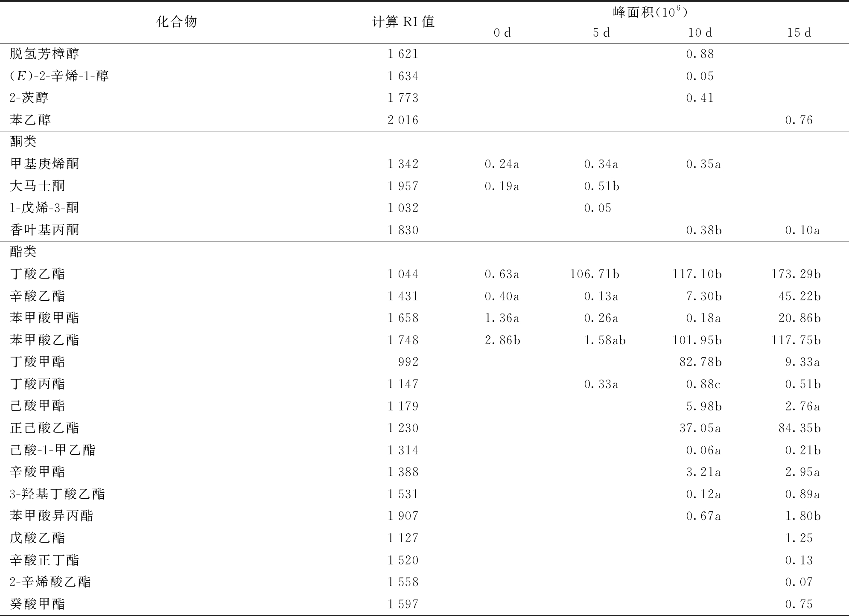Click the 化合物 column header
Image resolution: width=849 pixels, height=616 pixels.
click(x=177, y=22)
